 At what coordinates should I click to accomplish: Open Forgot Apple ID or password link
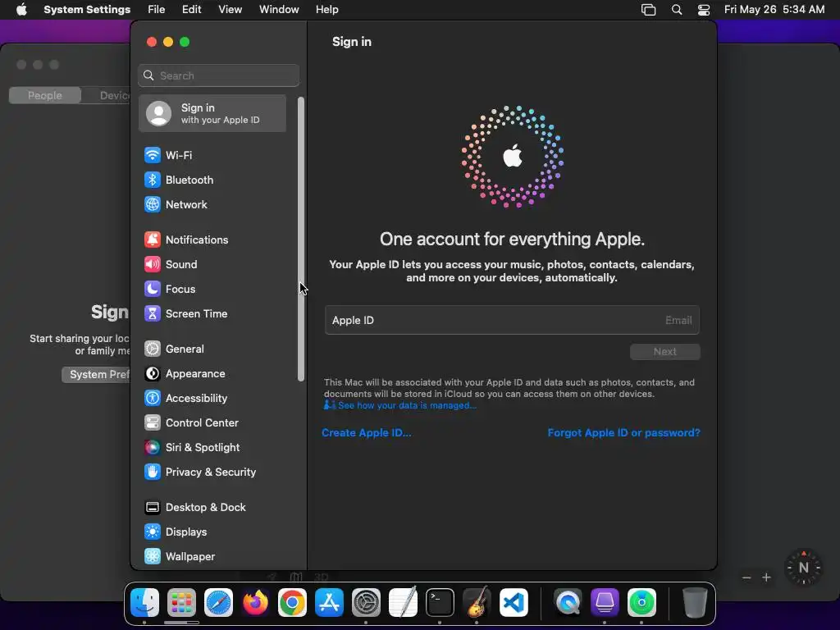tap(623, 433)
